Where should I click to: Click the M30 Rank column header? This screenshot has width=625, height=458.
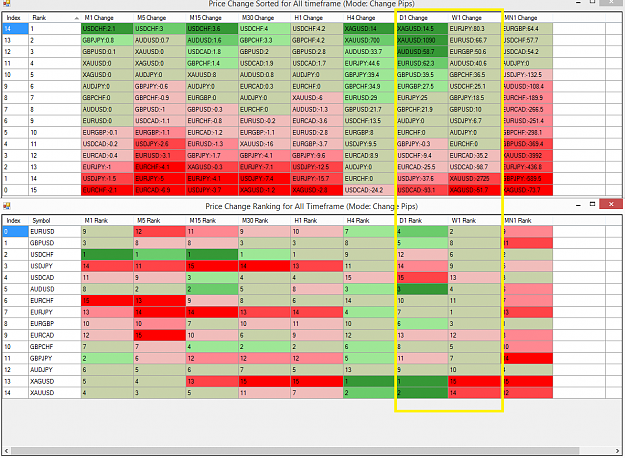click(264, 220)
